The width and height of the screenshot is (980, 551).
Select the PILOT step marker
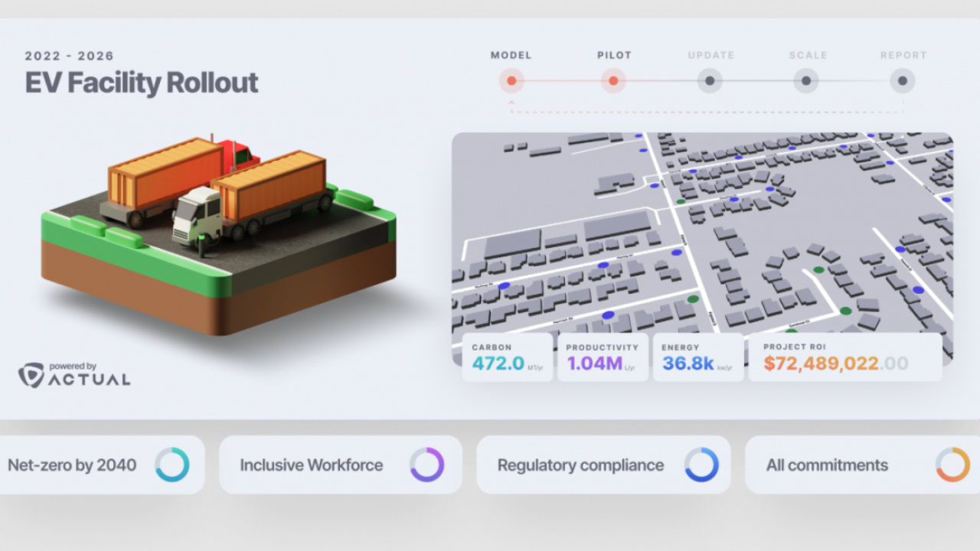click(612, 80)
